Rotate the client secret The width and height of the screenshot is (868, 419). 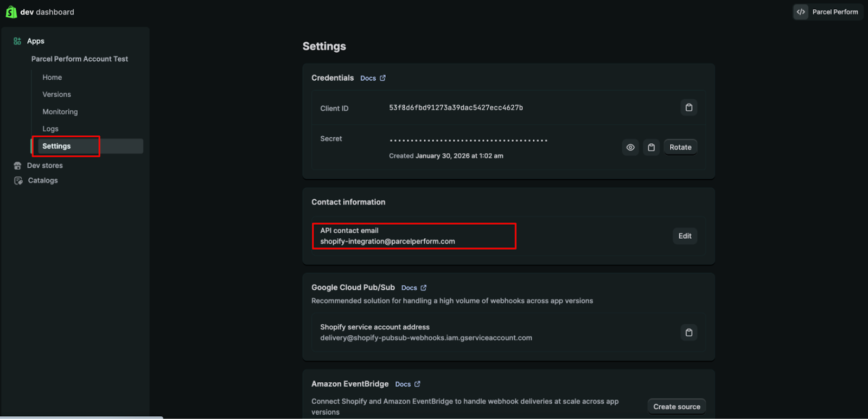coord(680,147)
